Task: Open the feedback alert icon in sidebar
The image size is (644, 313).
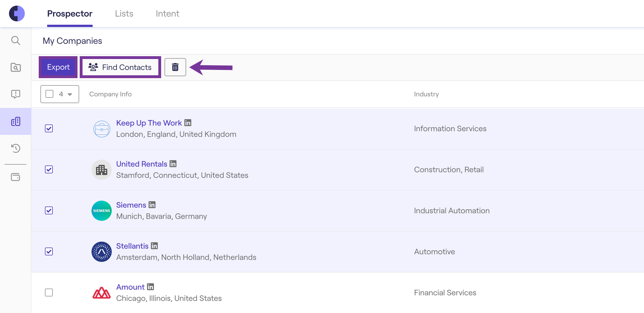Action: click(x=16, y=94)
